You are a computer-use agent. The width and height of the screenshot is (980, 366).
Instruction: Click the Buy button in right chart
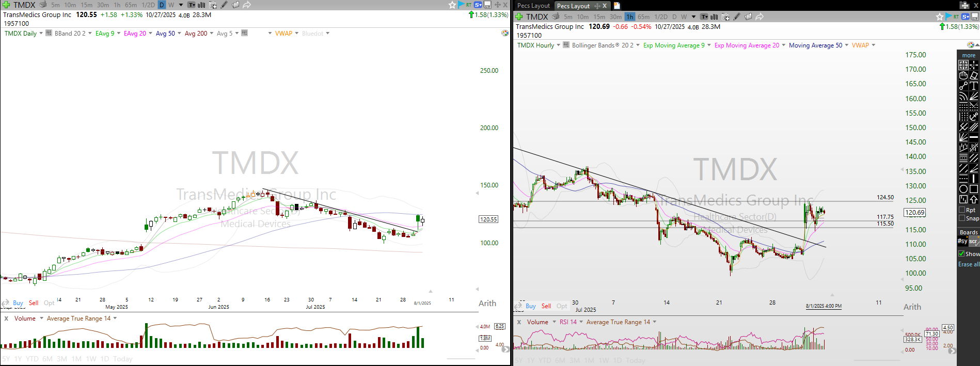pos(531,306)
